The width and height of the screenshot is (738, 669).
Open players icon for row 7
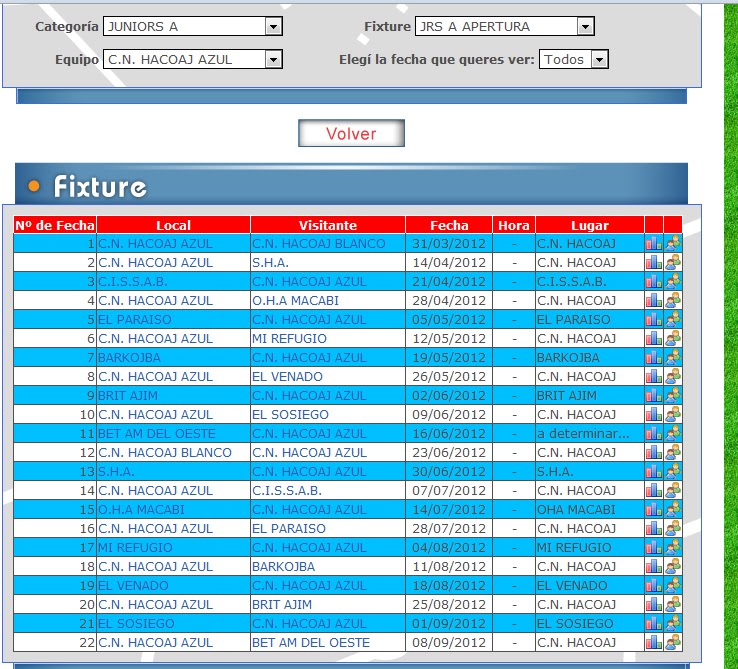673,357
